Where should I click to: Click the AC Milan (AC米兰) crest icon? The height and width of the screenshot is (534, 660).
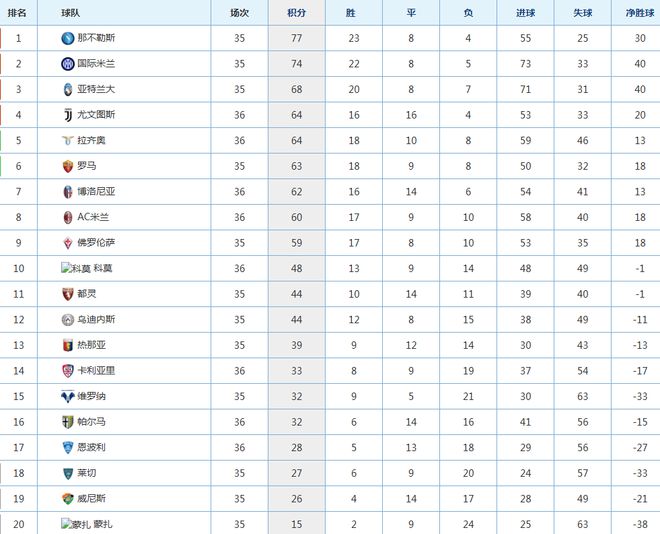pos(67,217)
